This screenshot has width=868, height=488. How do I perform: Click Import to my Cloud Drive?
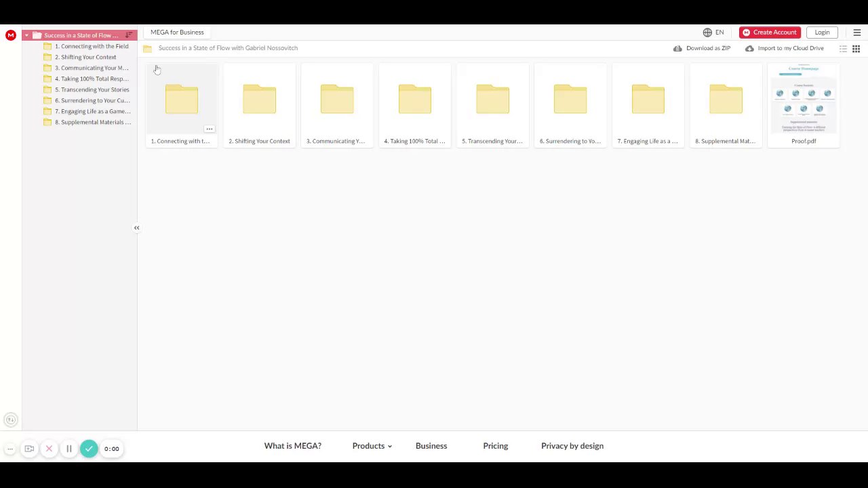(x=785, y=48)
